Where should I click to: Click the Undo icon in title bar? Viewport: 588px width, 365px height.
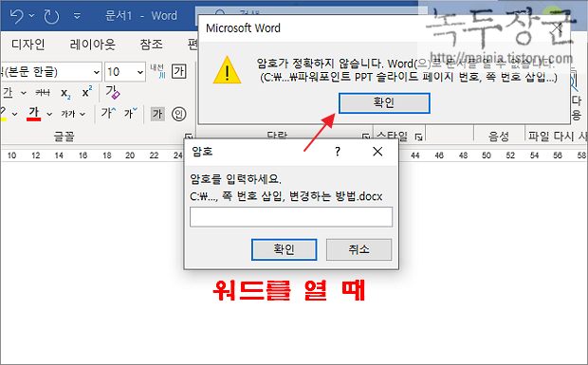(x=16, y=16)
